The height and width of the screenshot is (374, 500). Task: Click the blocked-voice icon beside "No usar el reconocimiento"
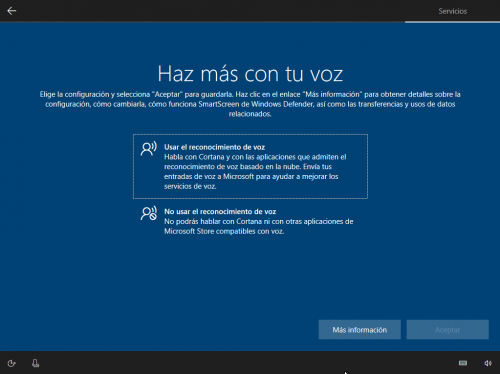click(x=148, y=213)
